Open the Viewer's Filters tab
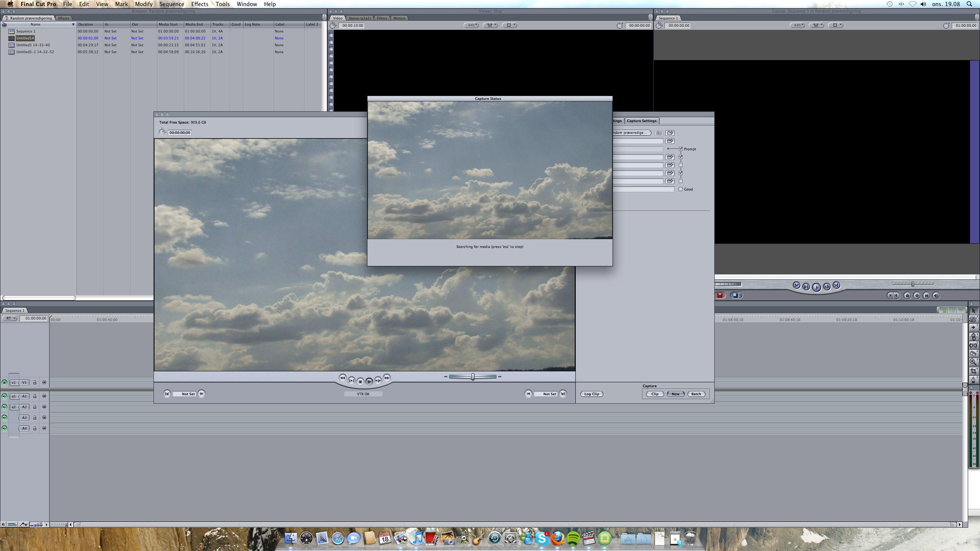The width and height of the screenshot is (980, 551). [382, 18]
